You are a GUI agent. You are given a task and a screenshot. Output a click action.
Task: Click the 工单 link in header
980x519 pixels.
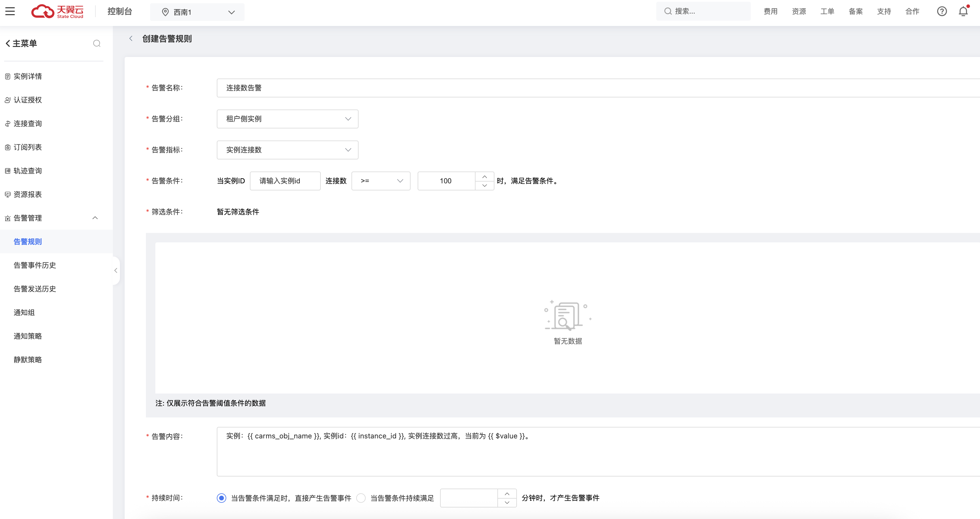pyautogui.click(x=827, y=12)
